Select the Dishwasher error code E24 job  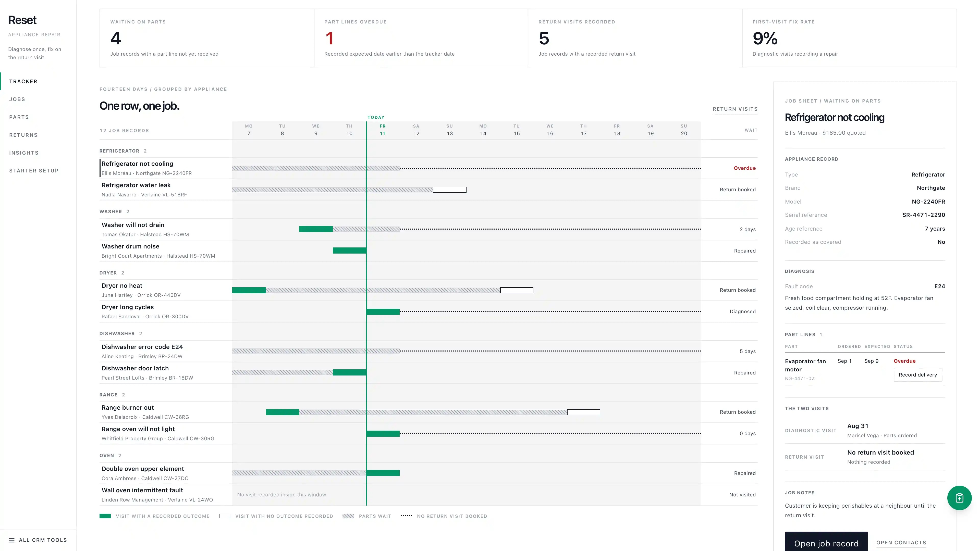click(428, 351)
